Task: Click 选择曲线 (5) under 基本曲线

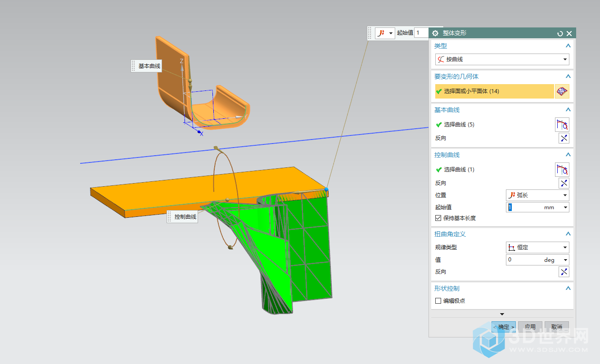Action: pos(459,125)
